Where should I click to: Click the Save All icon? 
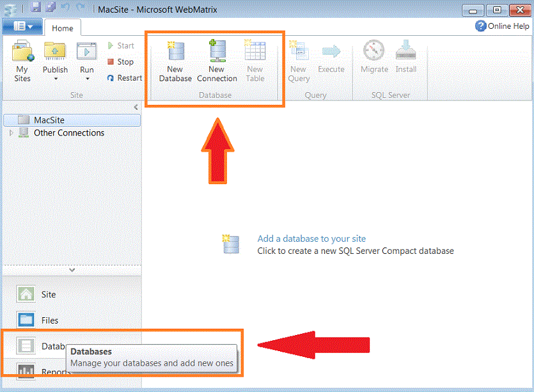pos(51,7)
